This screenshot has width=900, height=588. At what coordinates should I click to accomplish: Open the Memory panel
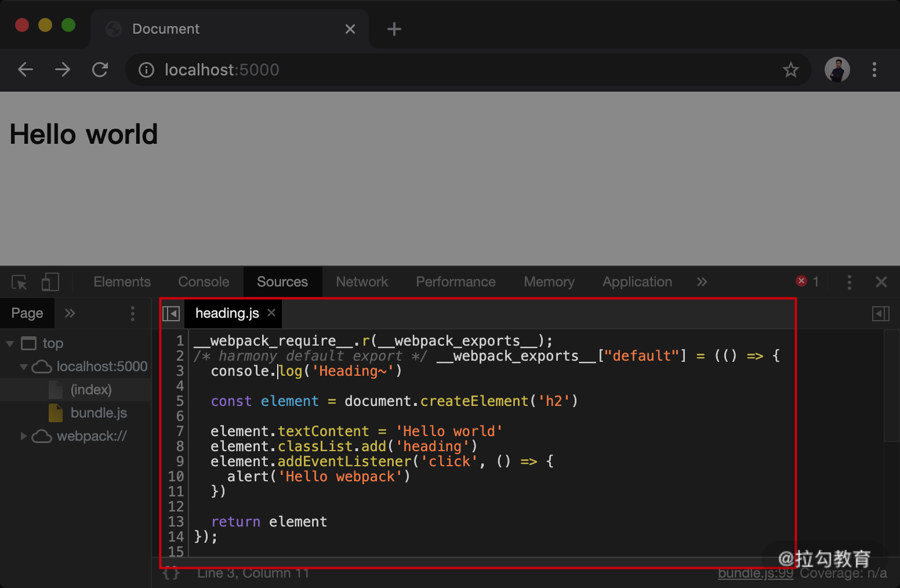549,282
